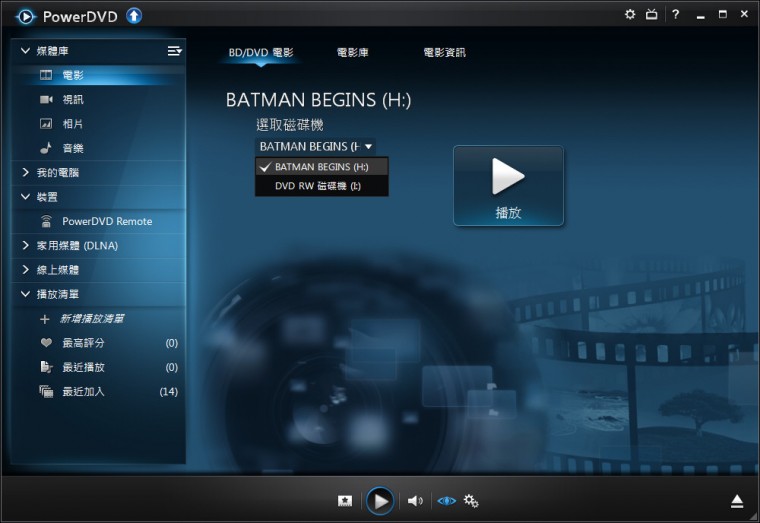The height and width of the screenshot is (523, 760).
Task: Click the bookmark star snapshot icon
Action: coord(345,500)
